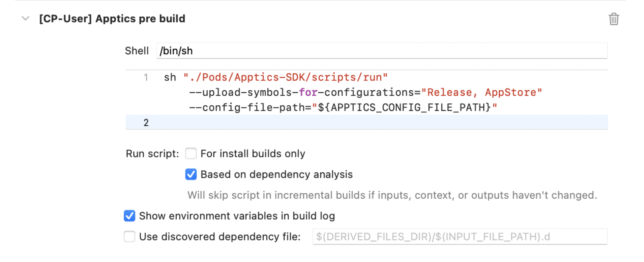644x262 pixels.
Task: Click the Will skip script description text
Action: tap(392, 195)
